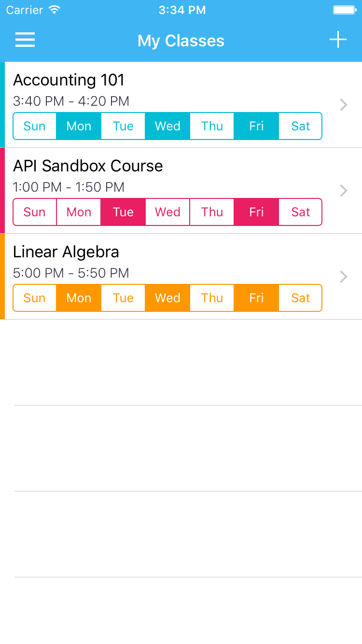Expand Linear Algebra row chevron
This screenshot has width=362, height=644.
[343, 277]
